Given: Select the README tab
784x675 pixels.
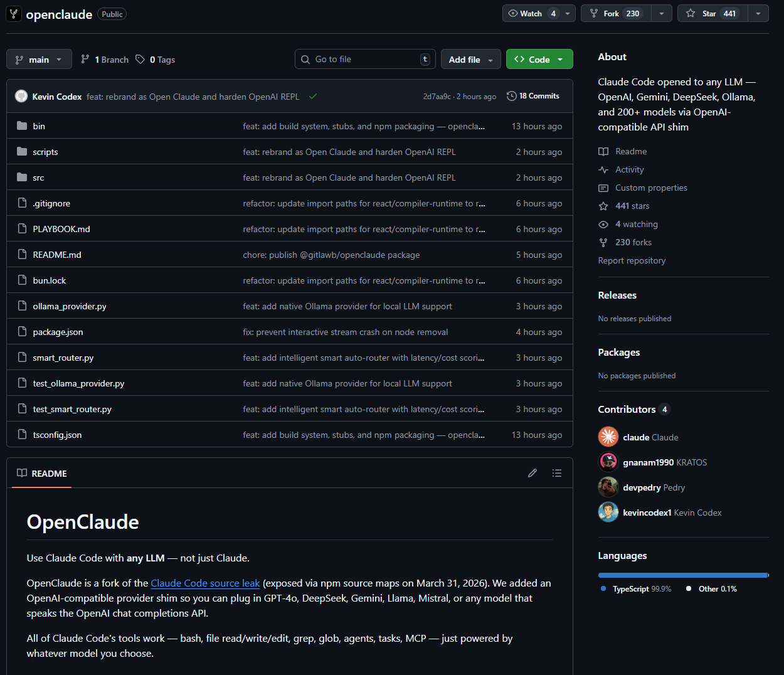Looking at the screenshot, I should click(x=42, y=473).
